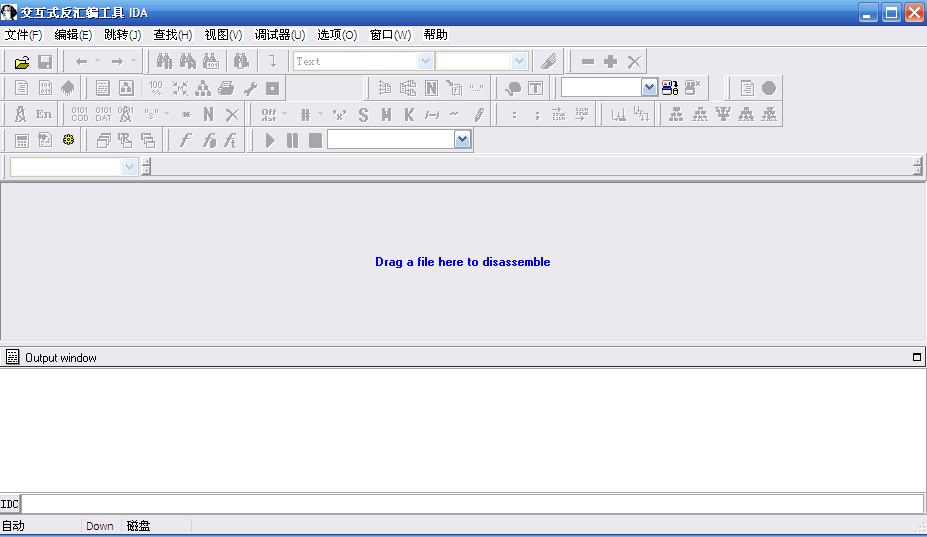Click the forward navigation arrow
Viewport: 927px width, 537px height.
tap(117, 62)
